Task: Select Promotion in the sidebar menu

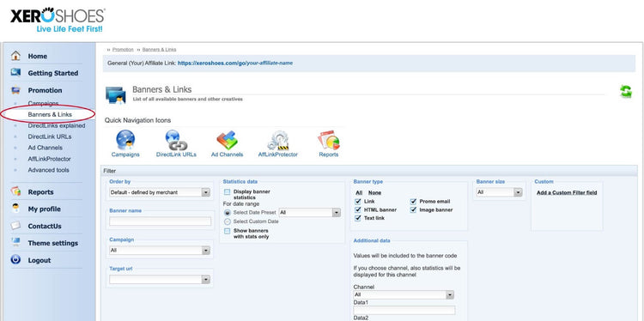Action: pyautogui.click(x=46, y=90)
